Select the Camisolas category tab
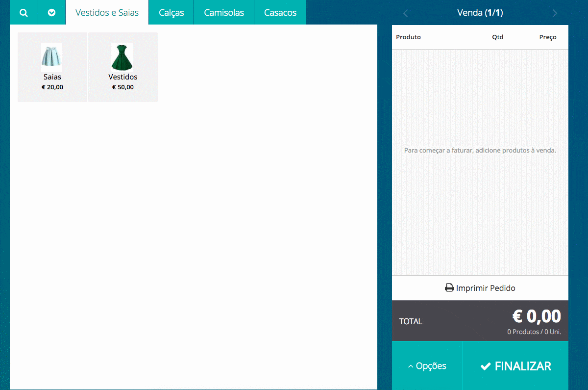The image size is (588, 390). [224, 13]
